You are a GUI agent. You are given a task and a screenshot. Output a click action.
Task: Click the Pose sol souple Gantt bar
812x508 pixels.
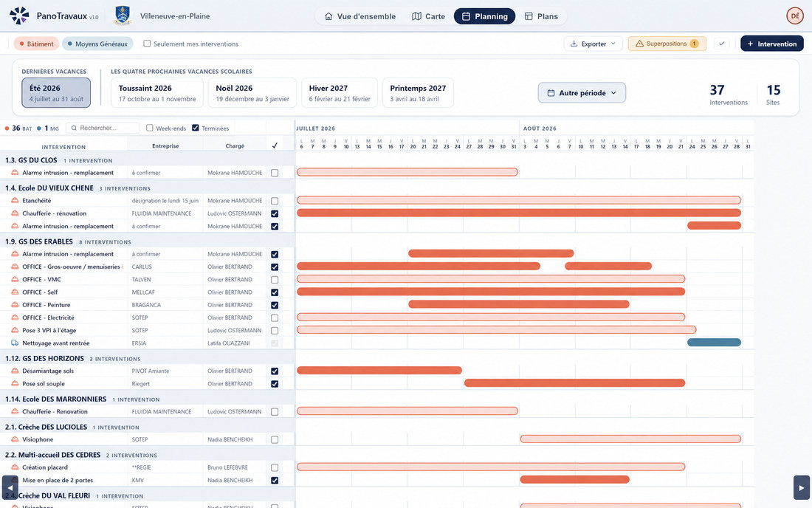pyautogui.click(x=574, y=383)
